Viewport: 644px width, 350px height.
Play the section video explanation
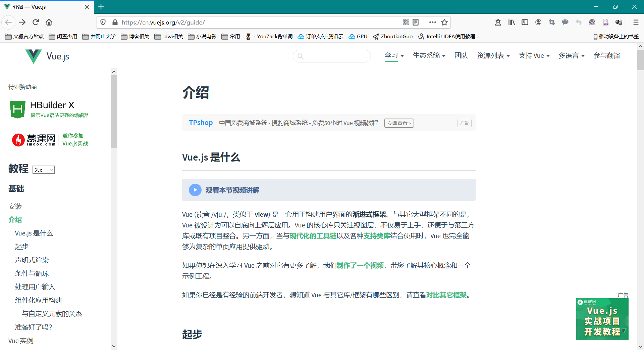click(x=195, y=190)
